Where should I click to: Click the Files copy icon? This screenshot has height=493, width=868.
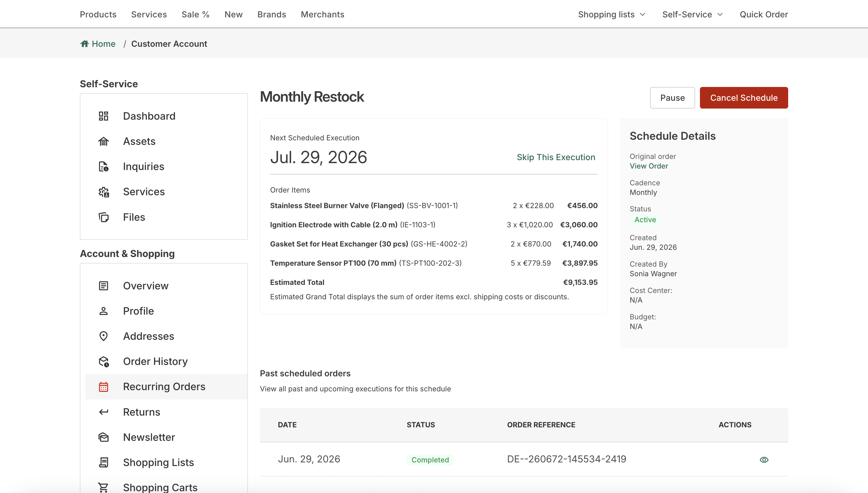click(x=103, y=217)
